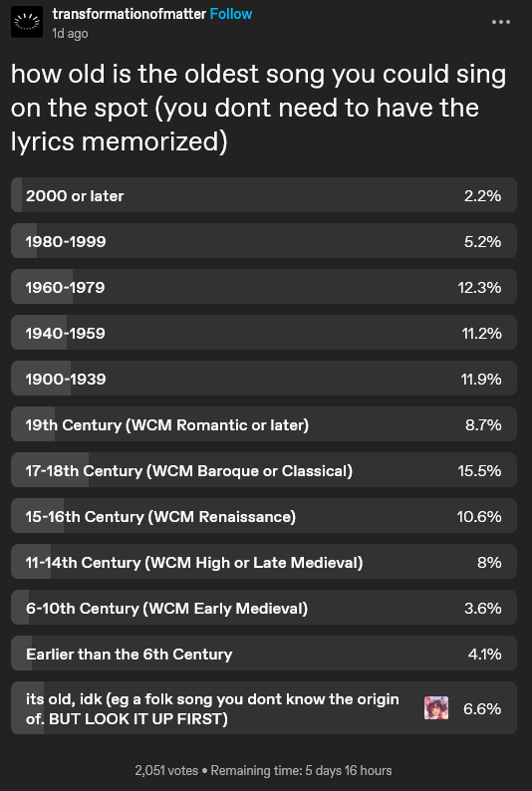532x791 pixels.
Task: Click the poll question heading text
Action: [258, 108]
